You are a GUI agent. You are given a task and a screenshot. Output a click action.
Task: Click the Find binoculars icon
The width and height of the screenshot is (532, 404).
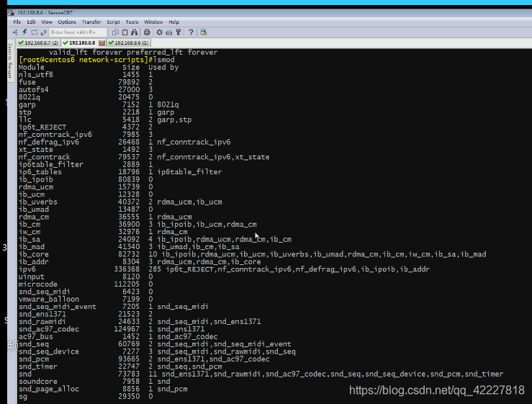[135, 32]
